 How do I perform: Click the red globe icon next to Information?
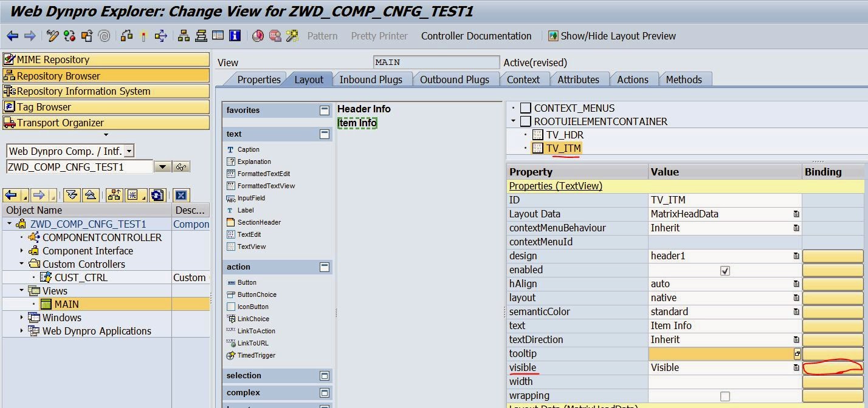pos(258,36)
